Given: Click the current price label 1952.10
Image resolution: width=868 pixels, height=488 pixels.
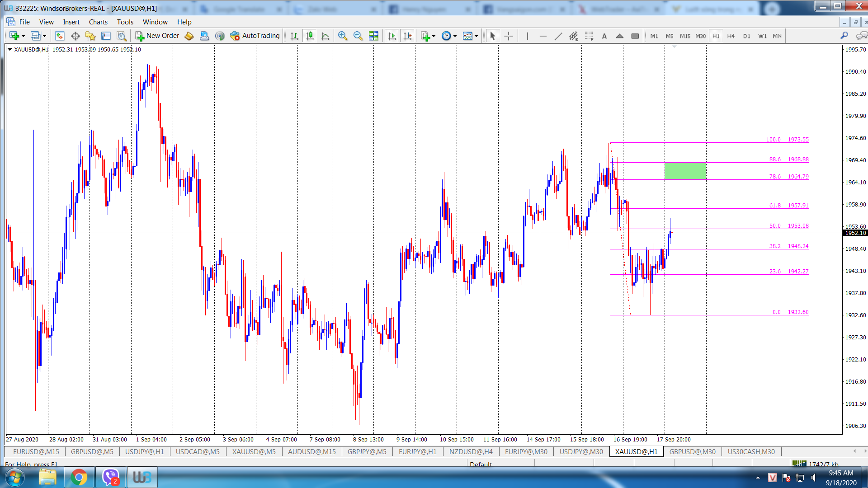Looking at the screenshot, I should tap(855, 233).
